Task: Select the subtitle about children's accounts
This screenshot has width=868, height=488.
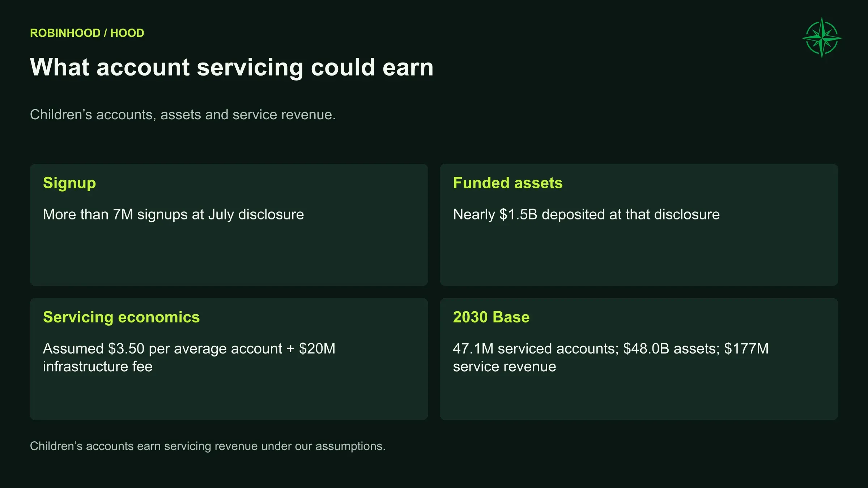Action: (183, 115)
